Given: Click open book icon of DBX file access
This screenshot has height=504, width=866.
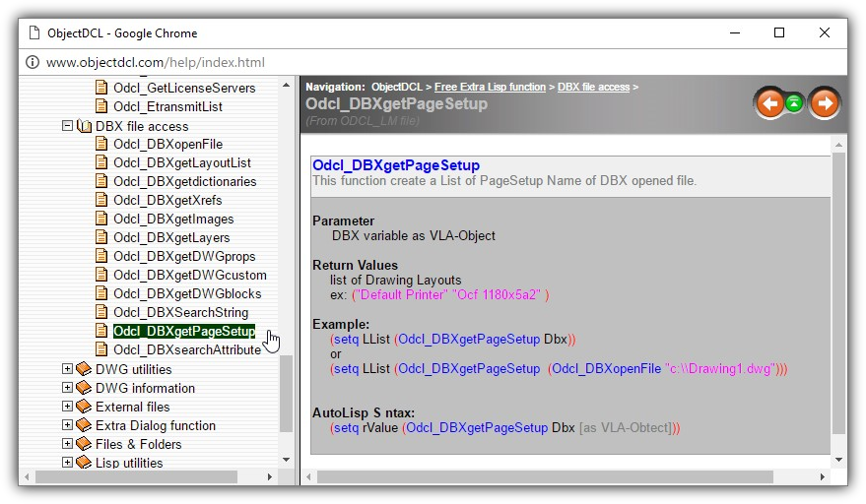Looking at the screenshot, I should point(84,126).
